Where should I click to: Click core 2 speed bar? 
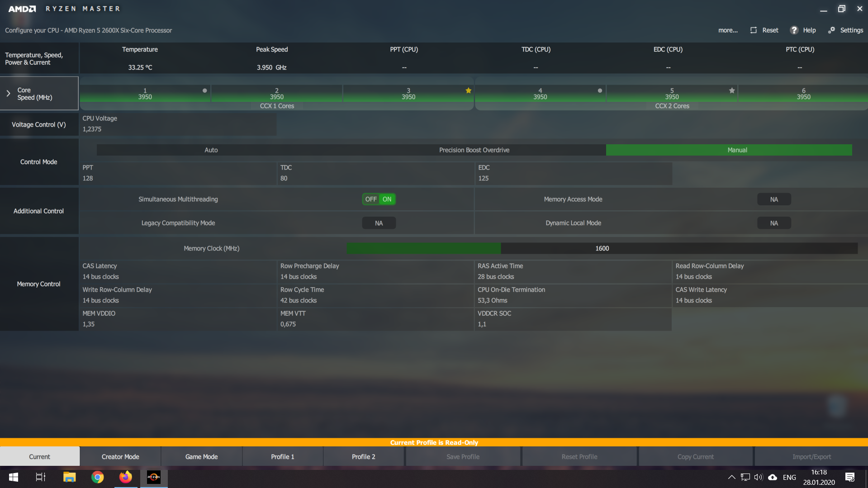[x=277, y=94]
